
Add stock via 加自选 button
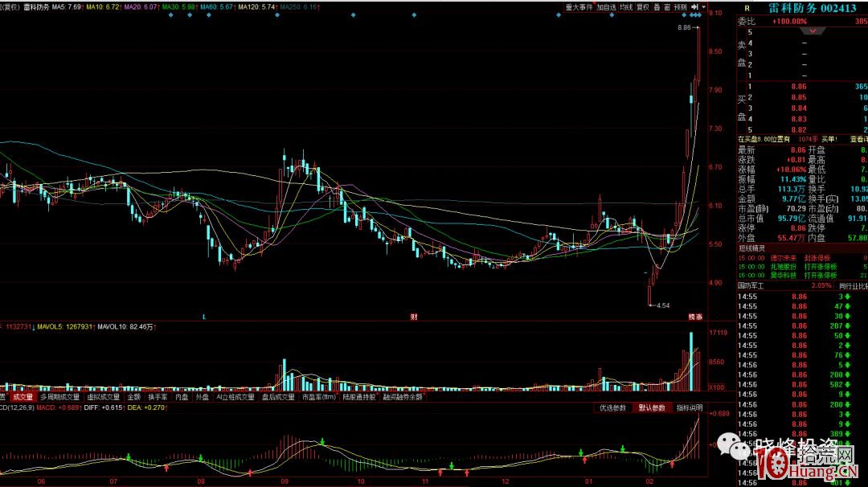606,7
